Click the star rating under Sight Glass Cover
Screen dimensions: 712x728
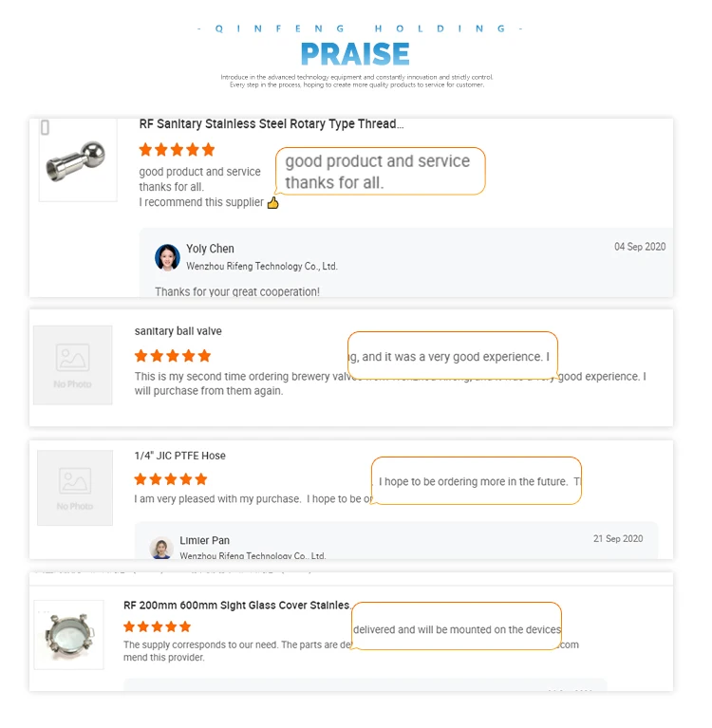click(x=158, y=626)
